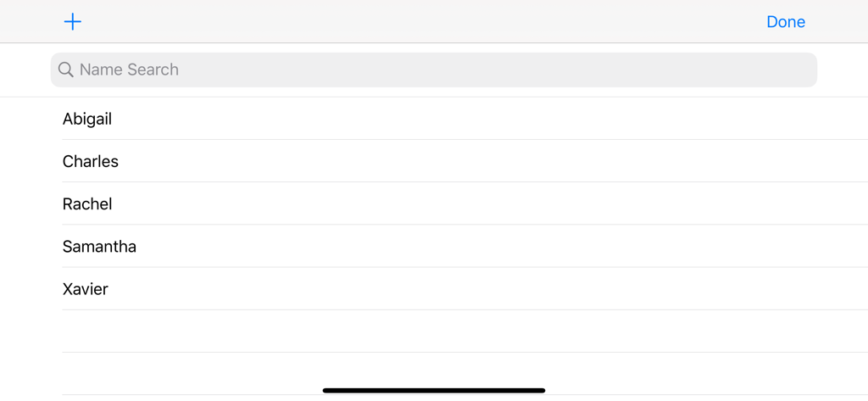Tap the row between Charles and Samantha
This screenshot has height=401, width=868.
point(87,203)
